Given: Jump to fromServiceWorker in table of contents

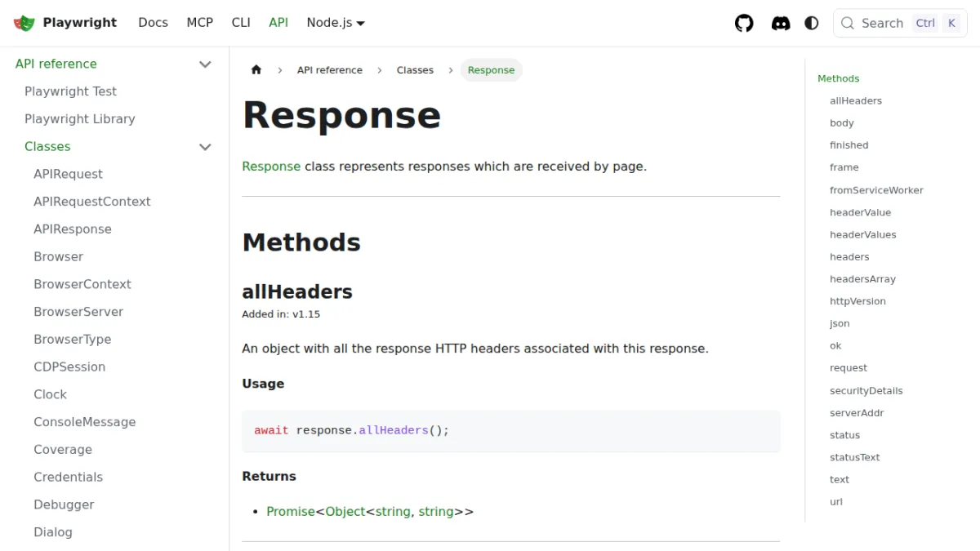Looking at the screenshot, I should (876, 190).
